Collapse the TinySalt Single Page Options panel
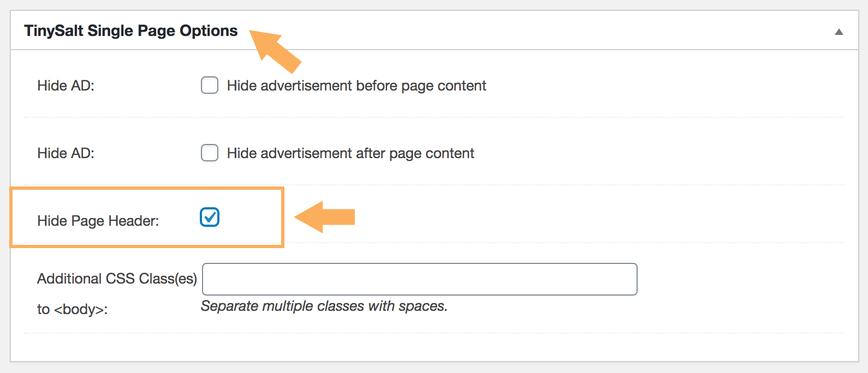Screen dimensions: 868x373 839,33
